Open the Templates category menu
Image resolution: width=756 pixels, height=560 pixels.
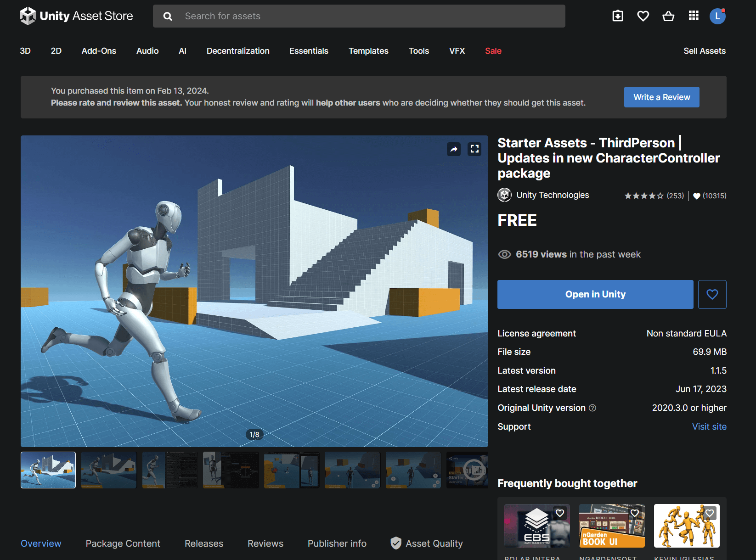(x=368, y=51)
